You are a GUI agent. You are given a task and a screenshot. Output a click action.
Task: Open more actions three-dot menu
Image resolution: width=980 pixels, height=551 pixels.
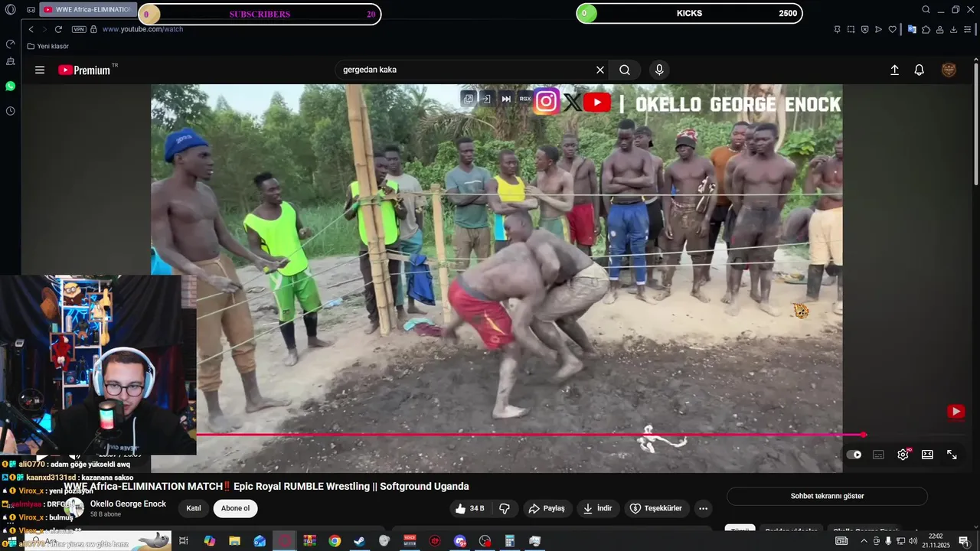703,508
